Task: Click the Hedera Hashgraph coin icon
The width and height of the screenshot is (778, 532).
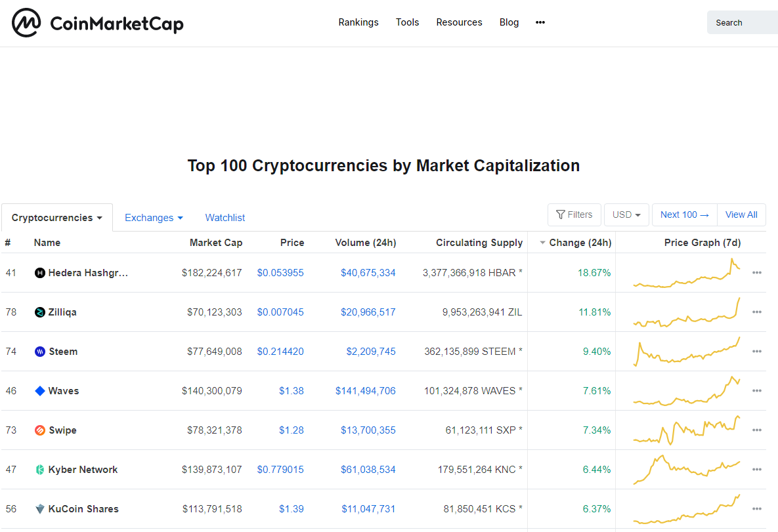Action: 39,273
